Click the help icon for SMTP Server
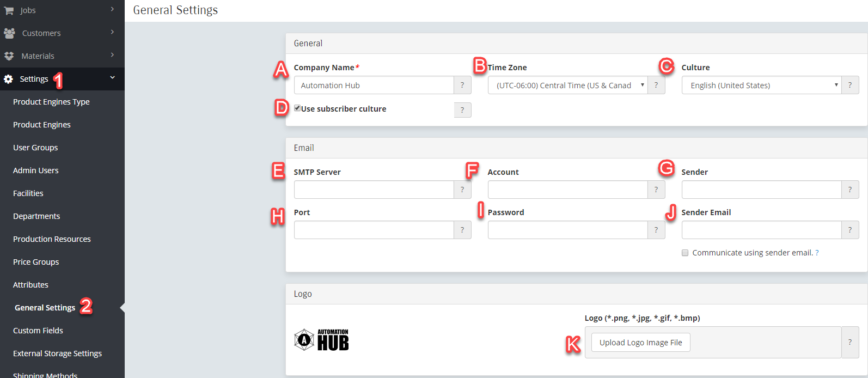 coord(462,190)
